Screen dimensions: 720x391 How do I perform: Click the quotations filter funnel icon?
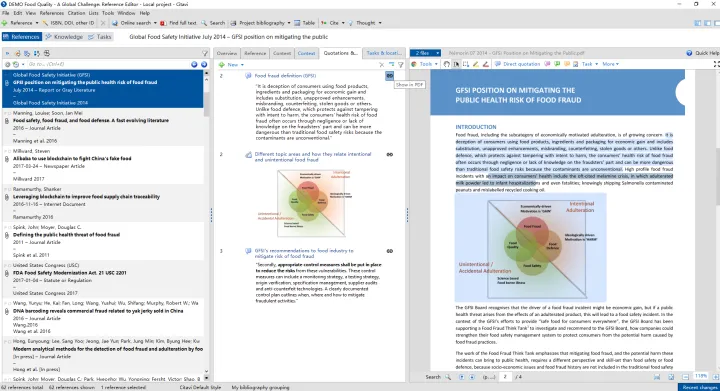tap(400, 65)
